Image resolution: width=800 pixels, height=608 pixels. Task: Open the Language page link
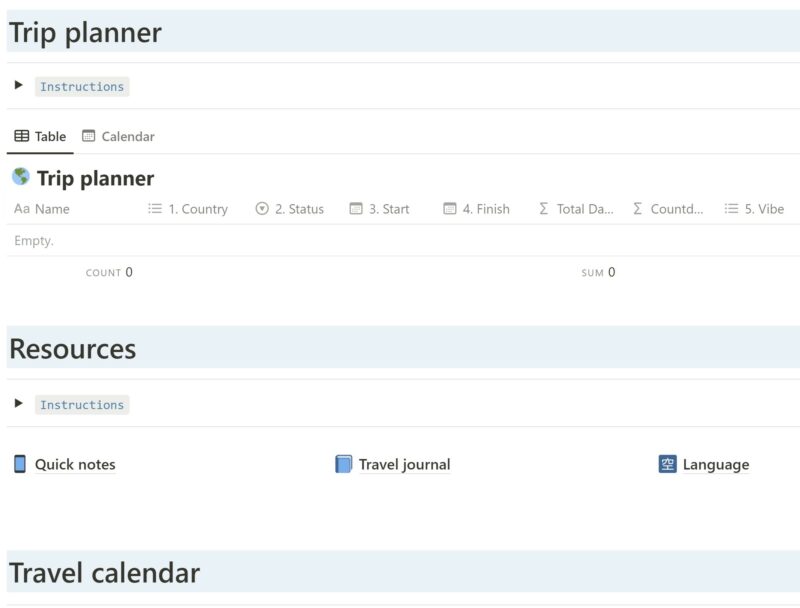[x=715, y=464]
